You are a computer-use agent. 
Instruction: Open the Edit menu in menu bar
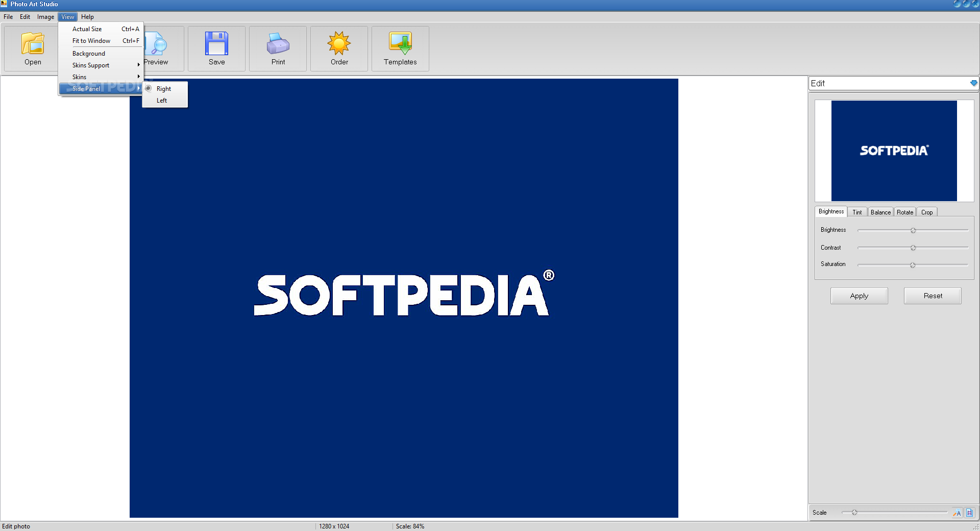click(25, 17)
